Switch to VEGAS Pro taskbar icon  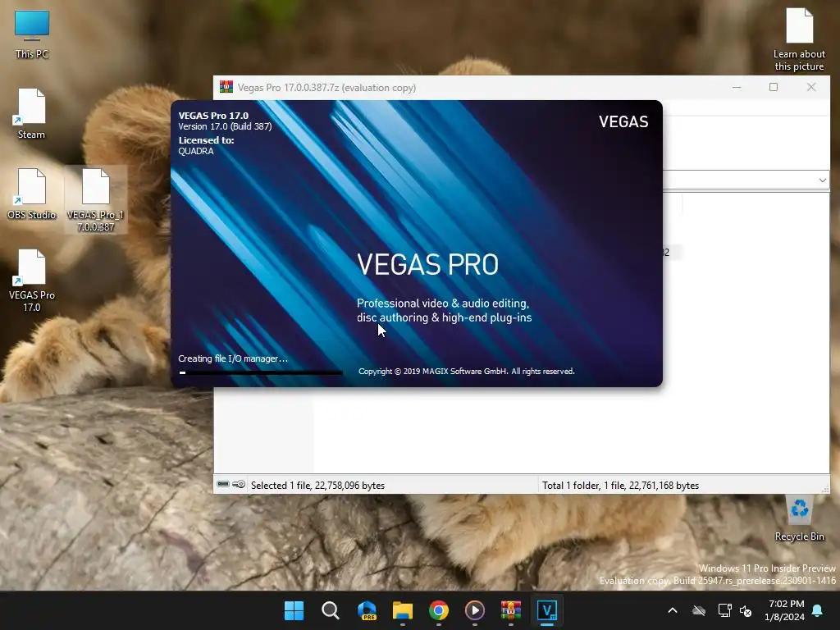pos(547,610)
